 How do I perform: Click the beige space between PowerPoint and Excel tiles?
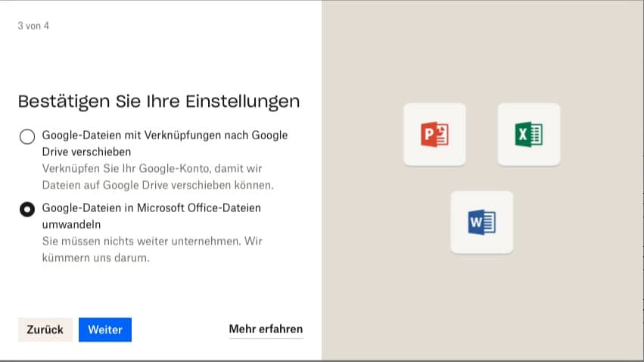481,135
